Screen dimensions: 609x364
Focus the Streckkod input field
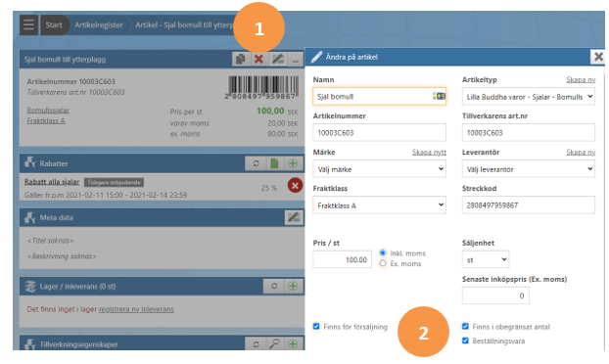tap(528, 205)
